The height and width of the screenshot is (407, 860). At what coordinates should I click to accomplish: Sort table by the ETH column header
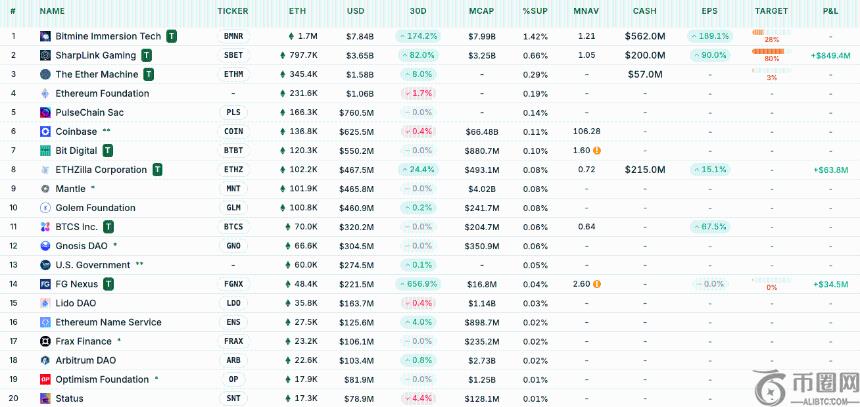[297, 11]
